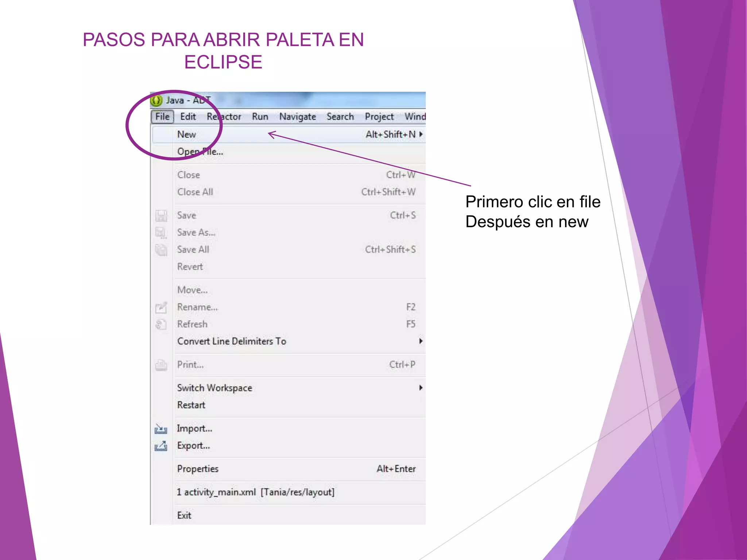Choose Save As... entry

pos(289,233)
